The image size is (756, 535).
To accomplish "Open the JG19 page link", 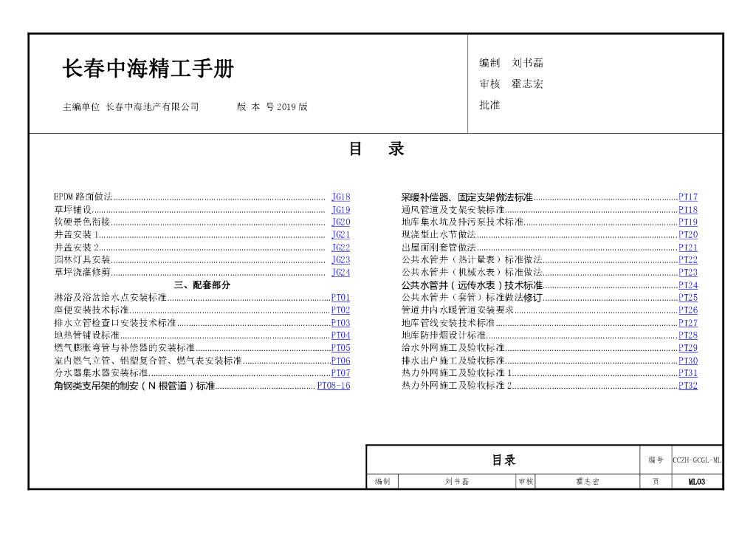I will pyautogui.click(x=340, y=210).
